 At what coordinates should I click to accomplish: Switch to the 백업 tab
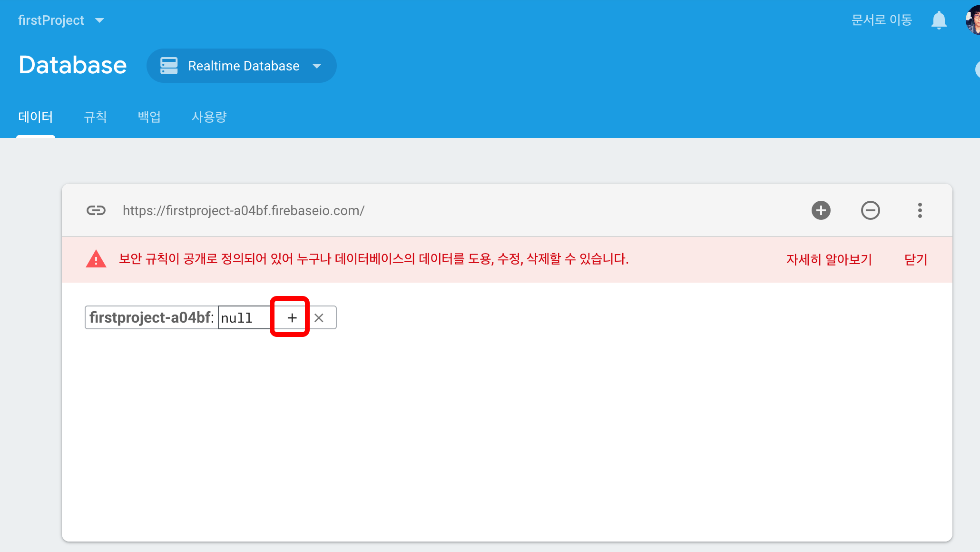[149, 117]
